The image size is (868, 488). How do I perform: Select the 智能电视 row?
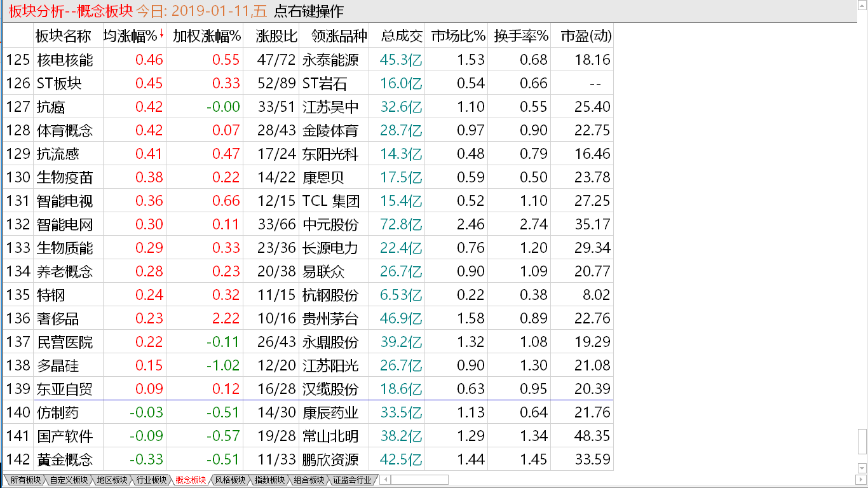(308, 201)
